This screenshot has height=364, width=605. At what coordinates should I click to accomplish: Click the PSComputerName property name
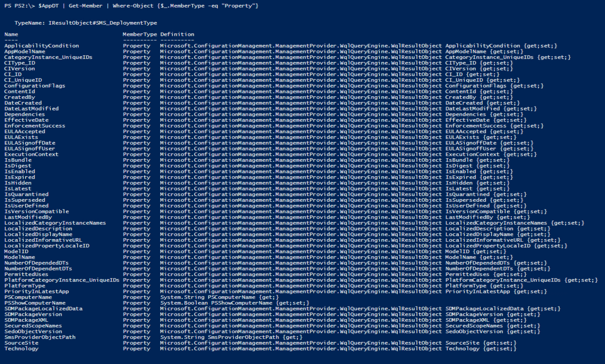click(x=28, y=297)
